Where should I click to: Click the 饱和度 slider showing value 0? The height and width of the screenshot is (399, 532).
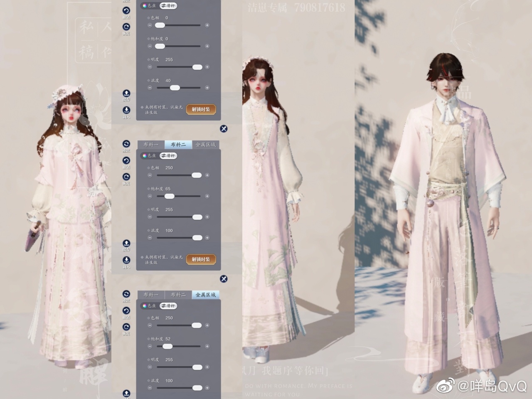coord(178,46)
